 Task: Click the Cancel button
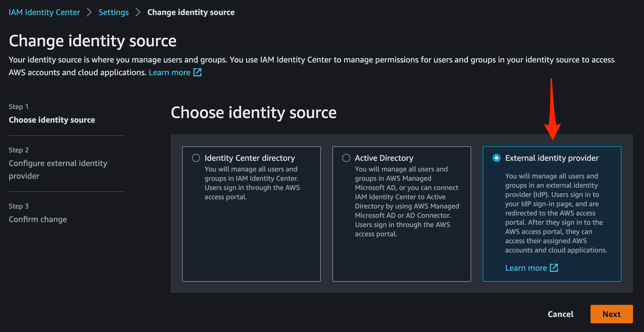(560, 314)
